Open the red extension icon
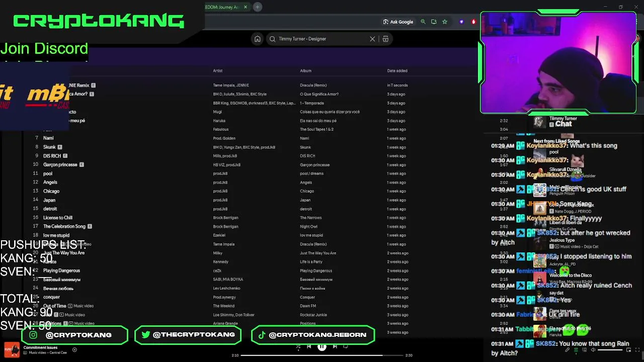Screen dimensions: 644x362 473,22
